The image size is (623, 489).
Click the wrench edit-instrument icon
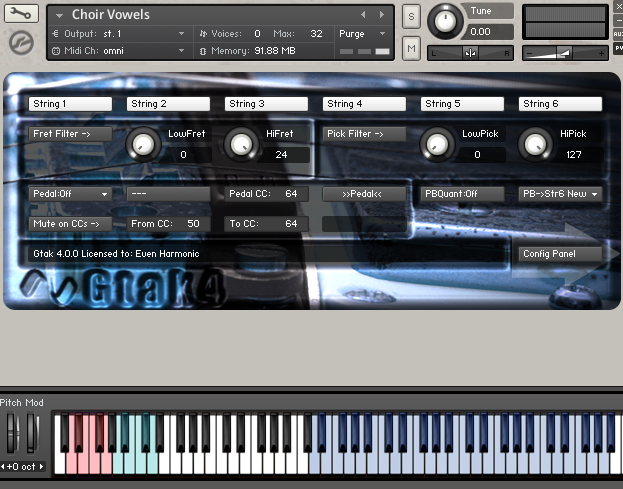pyautogui.click(x=20, y=14)
